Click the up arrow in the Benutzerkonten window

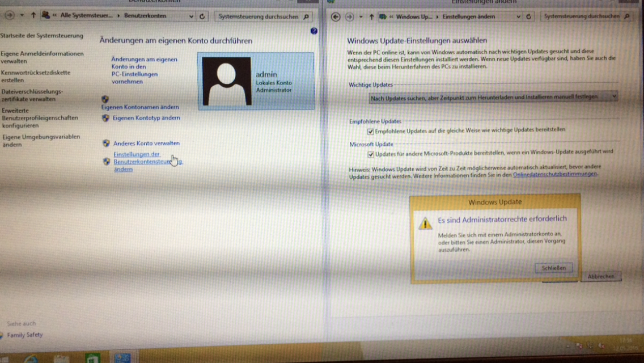click(33, 15)
